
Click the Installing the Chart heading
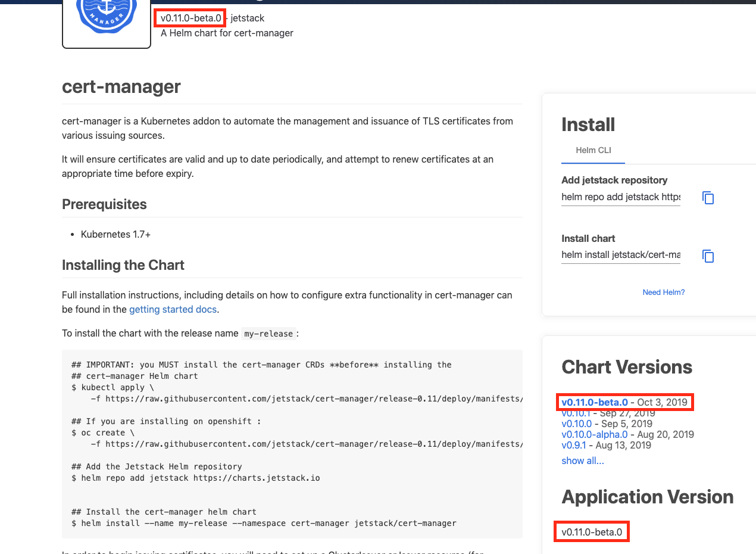pyautogui.click(x=123, y=265)
